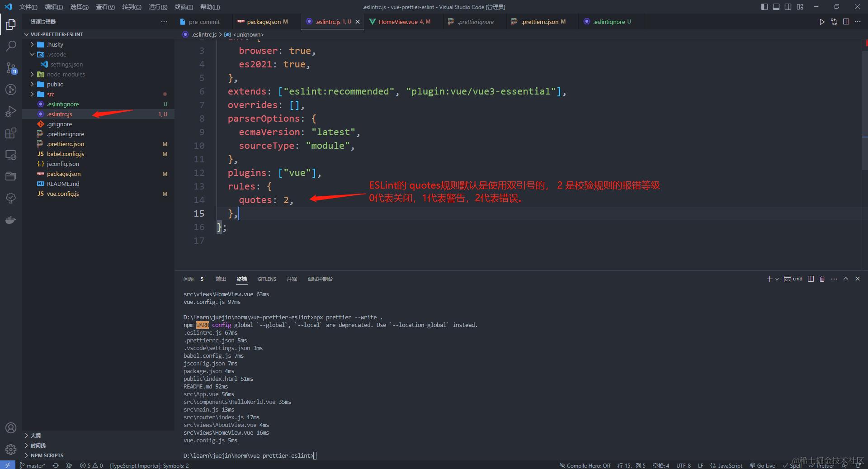Toggle Compile Hero off in status bar
Viewport: 868px width, 469px height.
[585, 465]
